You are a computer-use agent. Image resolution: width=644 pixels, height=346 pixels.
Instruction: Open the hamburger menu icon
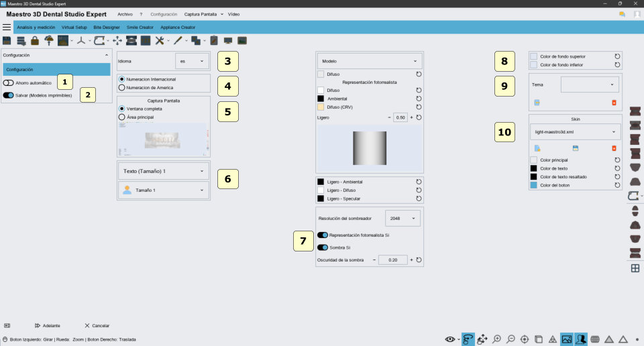click(x=7, y=27)
